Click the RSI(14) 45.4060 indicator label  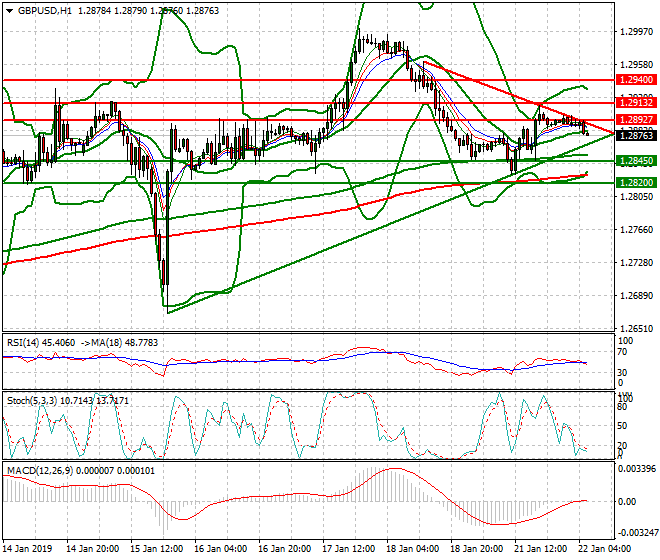pos(40,343)
